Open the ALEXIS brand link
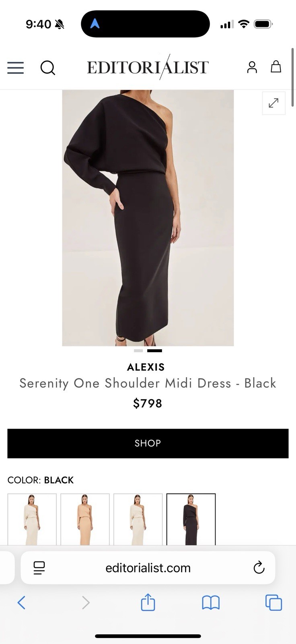 146,367
